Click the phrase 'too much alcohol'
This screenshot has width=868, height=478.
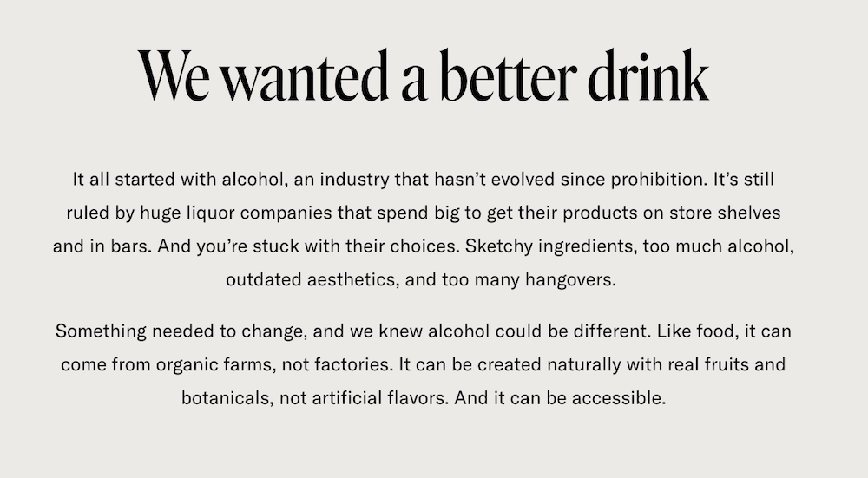718,246
